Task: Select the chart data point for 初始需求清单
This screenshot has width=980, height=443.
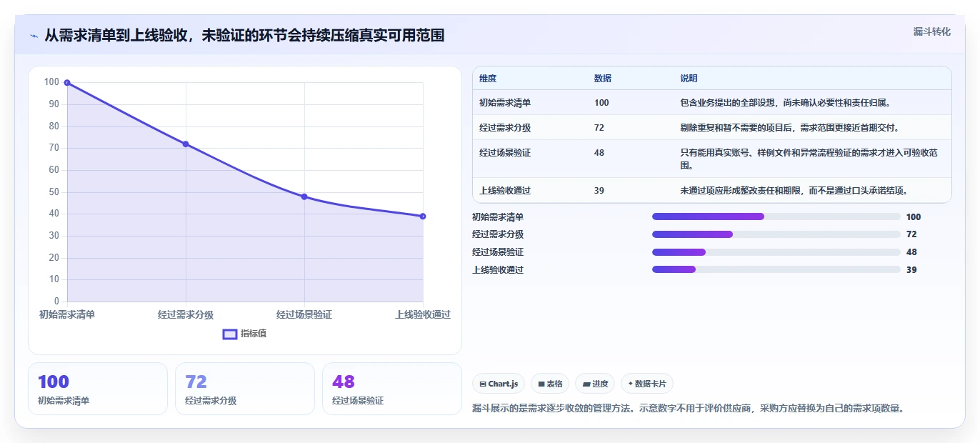Action: (x=67, y=83)
